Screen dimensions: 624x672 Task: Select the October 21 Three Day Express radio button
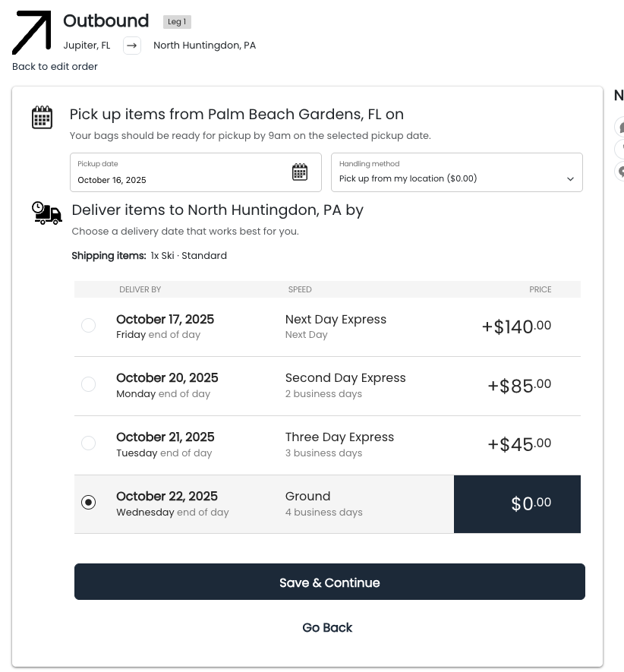[89, 443]
